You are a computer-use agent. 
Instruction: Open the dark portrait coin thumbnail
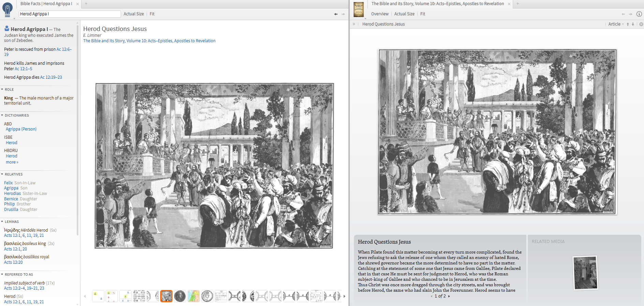180,296
